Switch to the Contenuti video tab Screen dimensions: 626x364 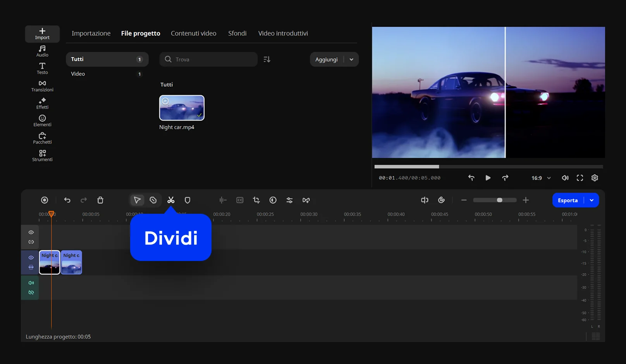coord(193,33)
